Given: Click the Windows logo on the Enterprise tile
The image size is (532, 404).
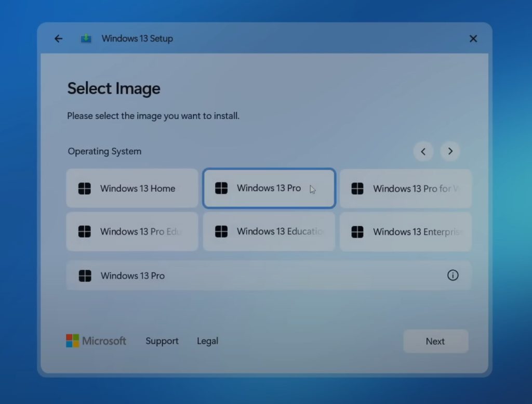Looking at the screenshot, I should 358,231.
